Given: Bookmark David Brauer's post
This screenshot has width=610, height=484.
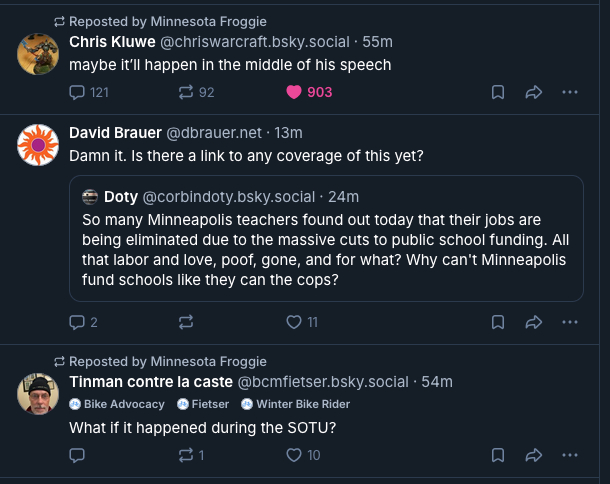Looking at the screenshot, I should tap(497, 322).
